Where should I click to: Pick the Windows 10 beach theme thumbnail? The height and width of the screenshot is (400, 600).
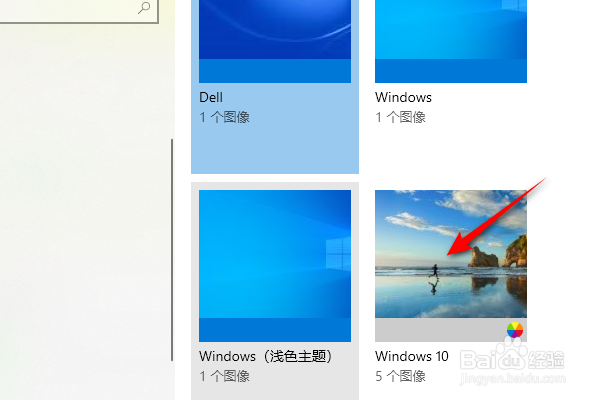[451, 266]
